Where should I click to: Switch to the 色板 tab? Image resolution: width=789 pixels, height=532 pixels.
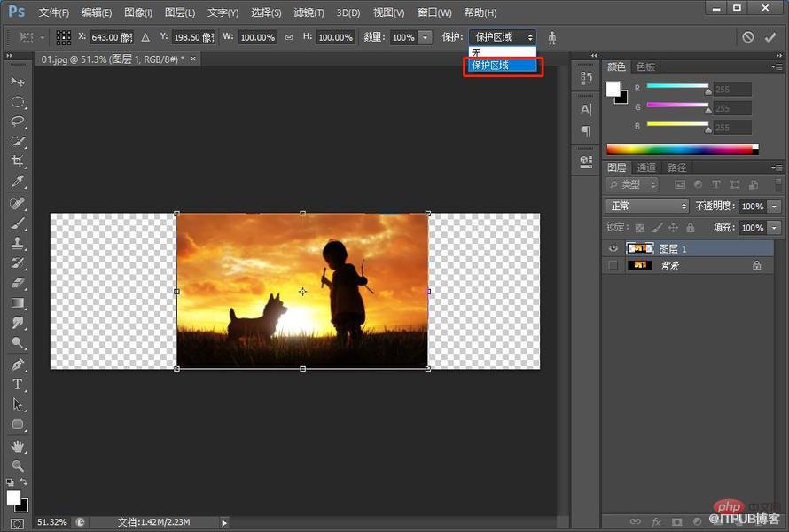click(645, 66)
